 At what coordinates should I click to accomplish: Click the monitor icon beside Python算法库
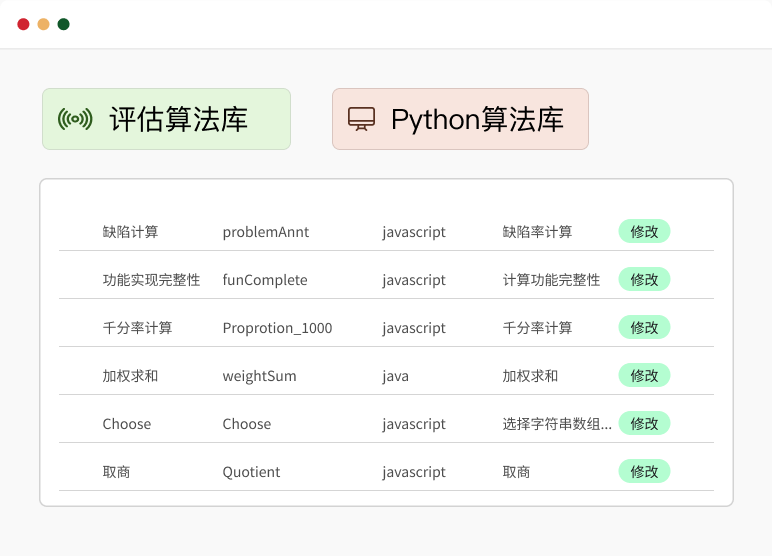tap(361, 119)
